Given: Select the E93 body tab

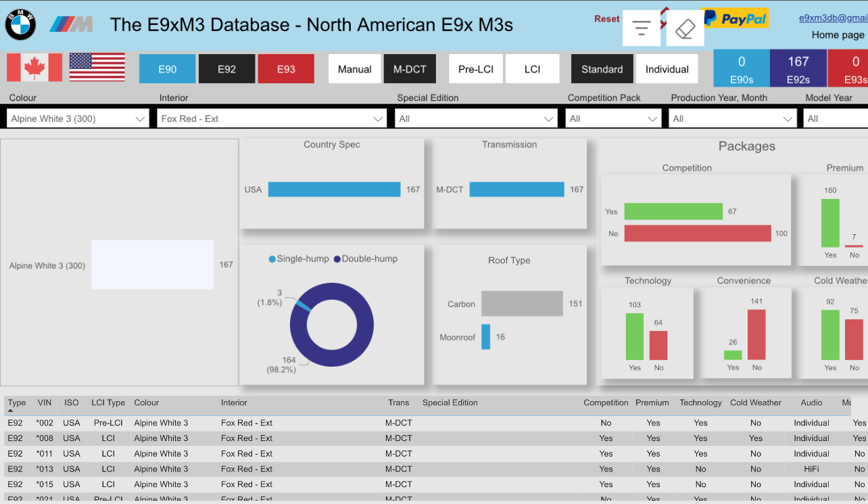Looking at the screenshot, I should point(286,69).
